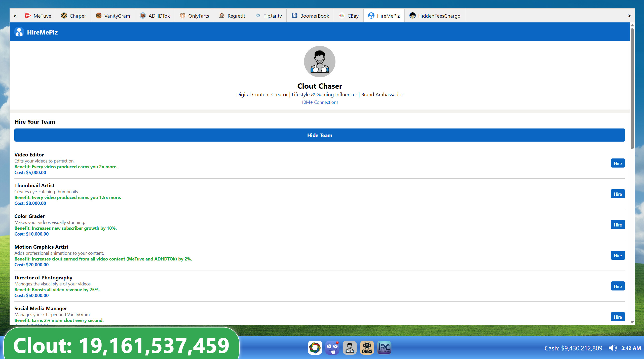Open the colorful film-reel app in the taskbar
644x359 pixels.
click(315, 347)
